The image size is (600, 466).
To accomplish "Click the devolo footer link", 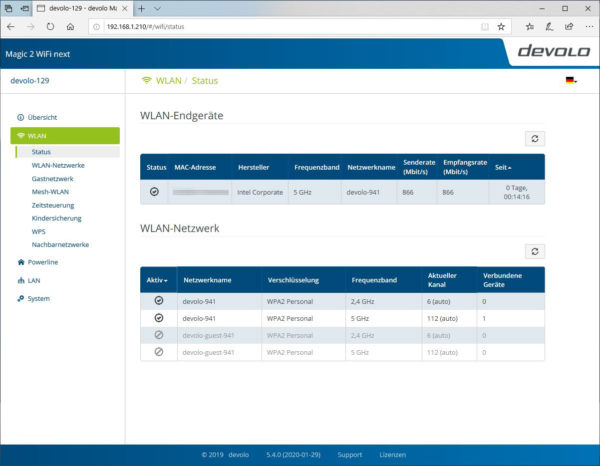I will point(238,455).
